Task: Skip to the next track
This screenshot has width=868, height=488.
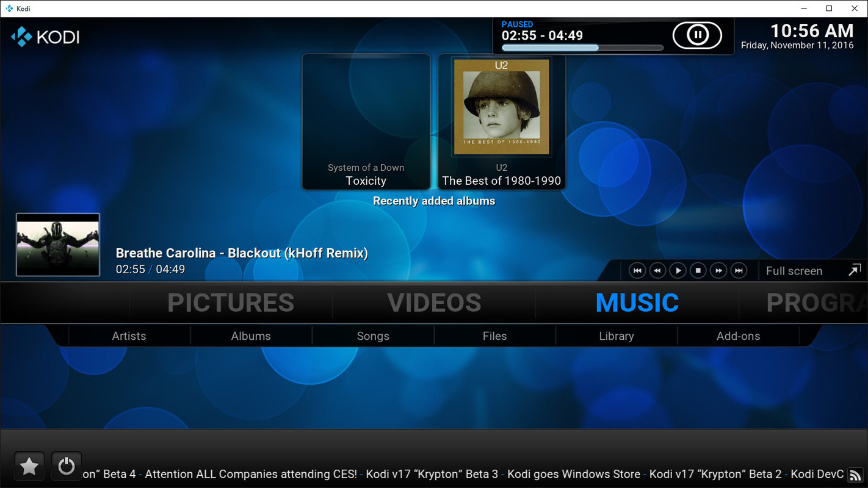Action: (739, 271)
